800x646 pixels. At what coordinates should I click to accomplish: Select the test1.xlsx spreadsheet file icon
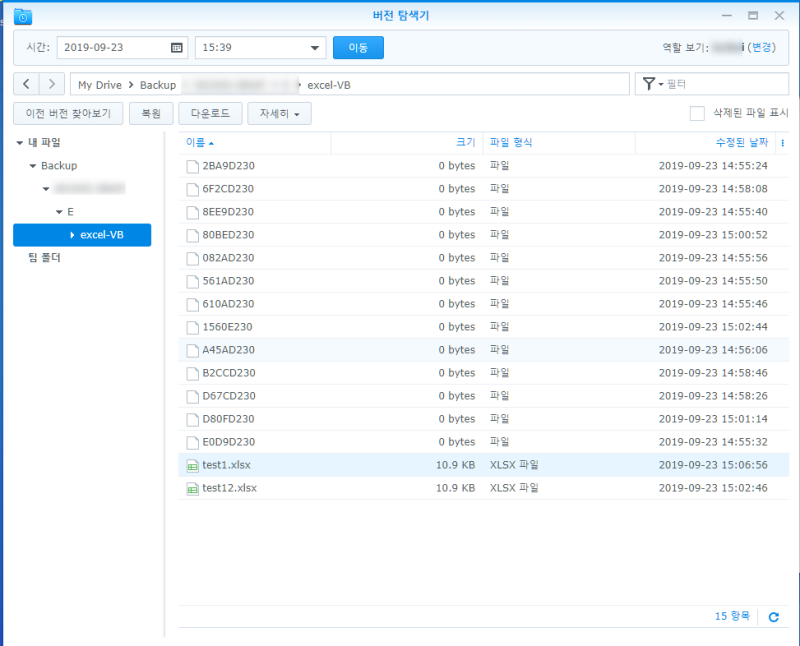coord(192,465)
